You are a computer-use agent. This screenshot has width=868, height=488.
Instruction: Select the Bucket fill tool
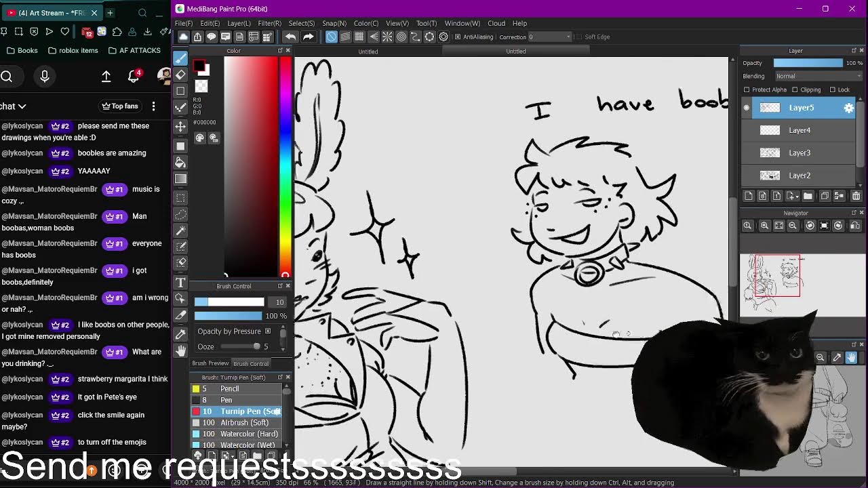pos(180,162)
